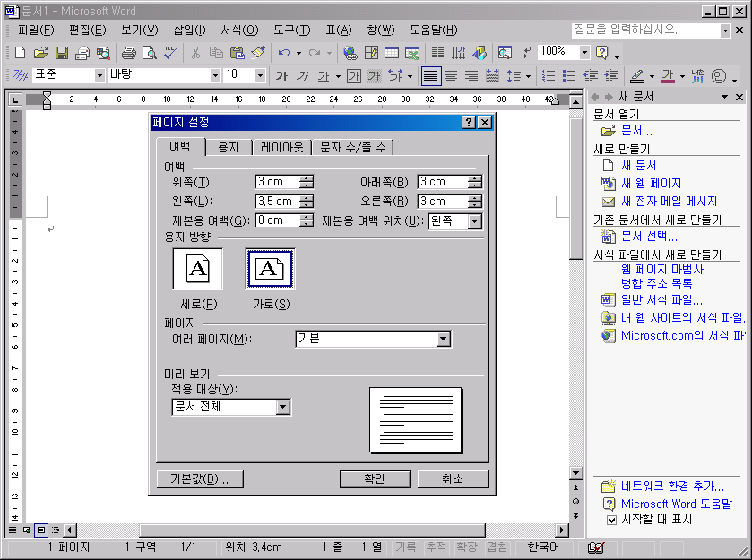This screenshot has height=560, width=752.
Task: Click the Bold 가 formatting icon
Action: tap(281, 76)
